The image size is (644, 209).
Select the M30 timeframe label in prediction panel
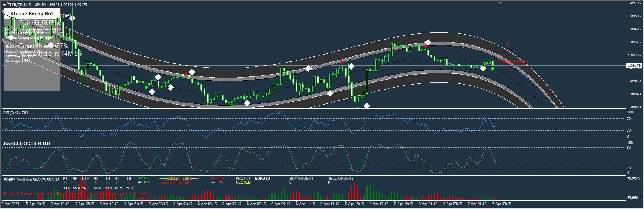point(97,179)
